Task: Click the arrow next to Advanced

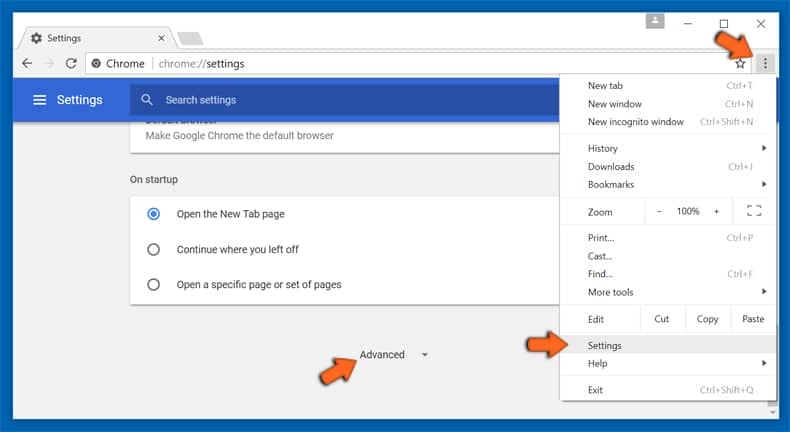Action: tap(425, 355)
